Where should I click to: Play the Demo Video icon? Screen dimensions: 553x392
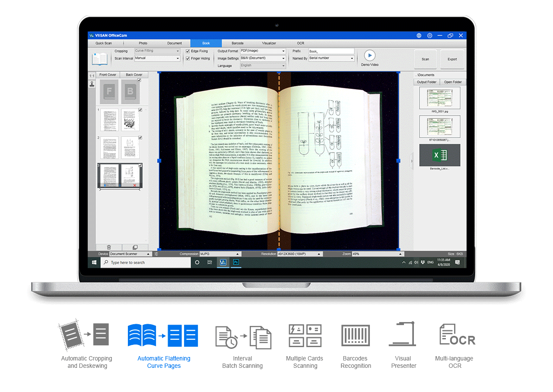point(369,55)
